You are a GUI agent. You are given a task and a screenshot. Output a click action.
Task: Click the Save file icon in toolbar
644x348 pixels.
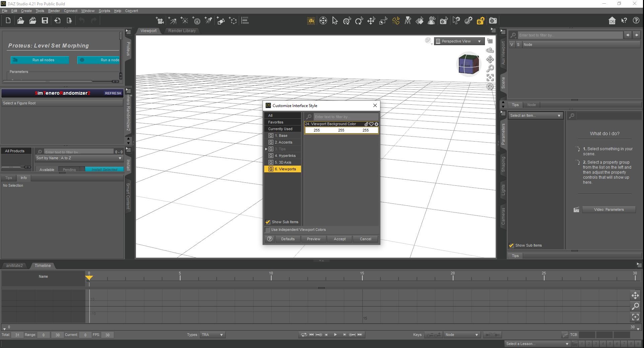pos(45,21)
